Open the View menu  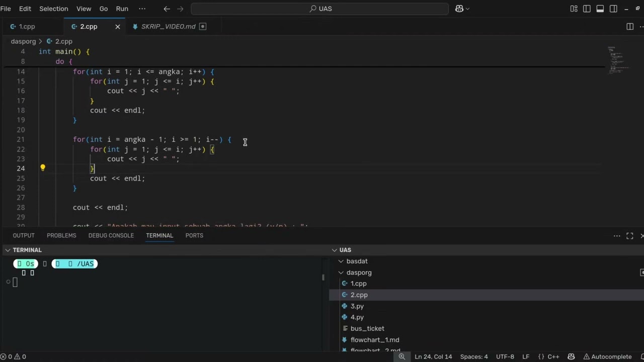84,9
